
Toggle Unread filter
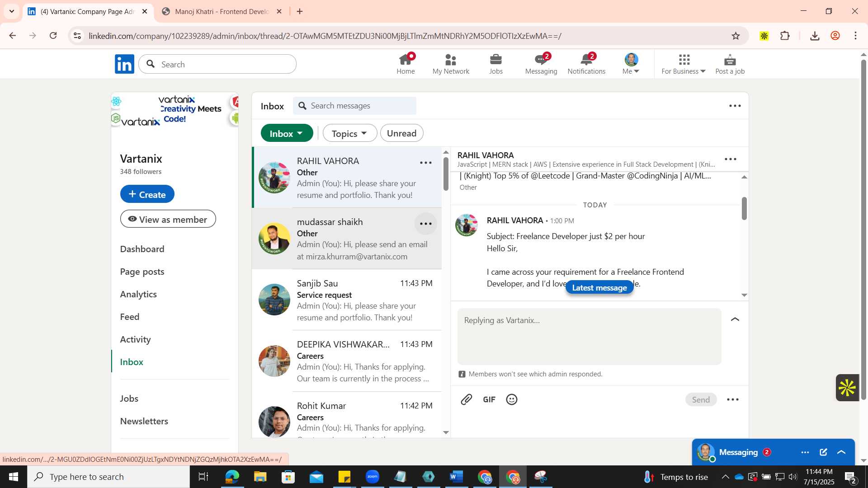coord(401,133)
